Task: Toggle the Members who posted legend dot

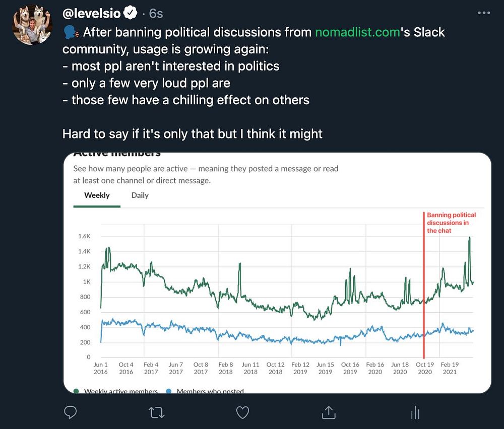Action: (x=169, y=391)
